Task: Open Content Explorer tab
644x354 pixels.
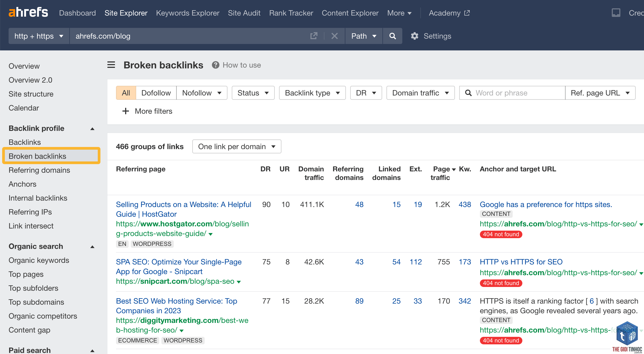Action: click(x=350, y=13)
